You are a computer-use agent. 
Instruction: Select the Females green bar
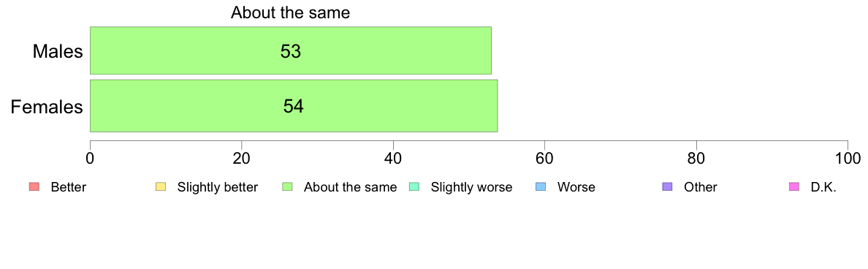pyautogui.click(x=294, y=106)
